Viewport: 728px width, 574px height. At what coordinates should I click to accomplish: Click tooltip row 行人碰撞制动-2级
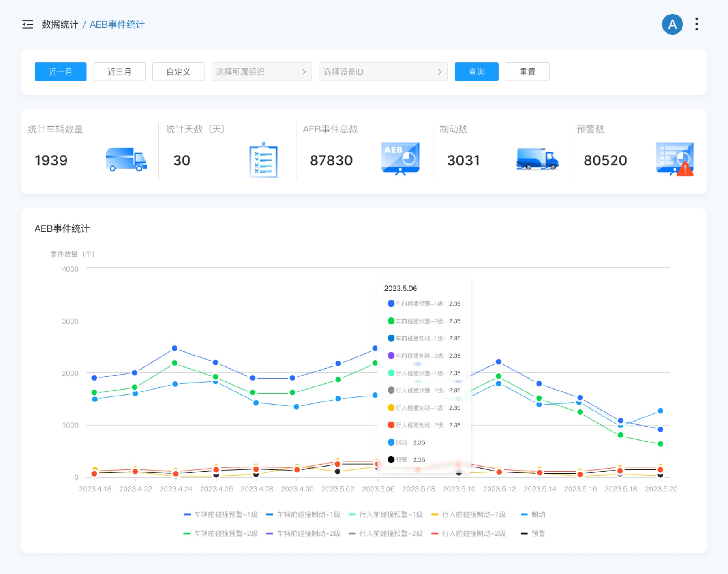pyautogui.click(x=424, y=425)
